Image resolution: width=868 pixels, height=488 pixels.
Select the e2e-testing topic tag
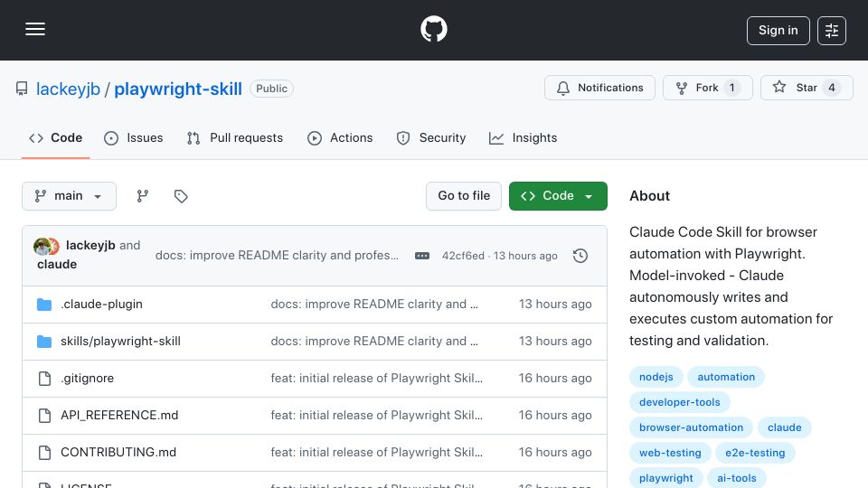click(755, 453)
